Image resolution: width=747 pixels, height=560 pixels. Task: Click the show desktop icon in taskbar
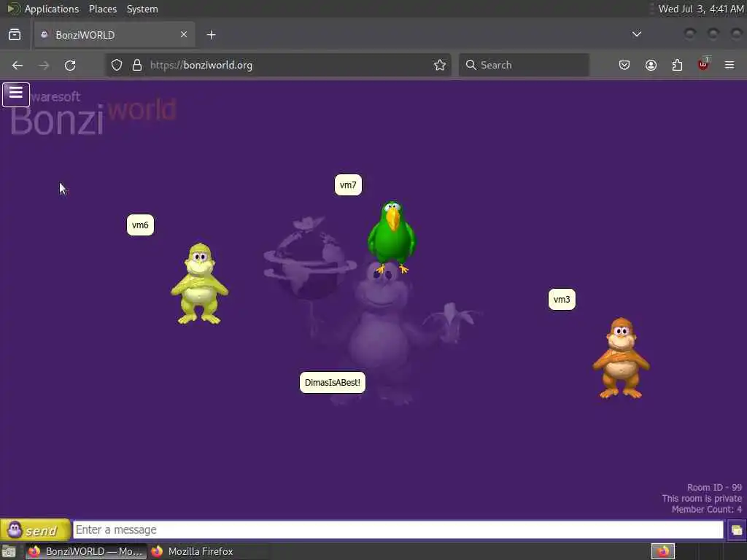tap(9, 551)
